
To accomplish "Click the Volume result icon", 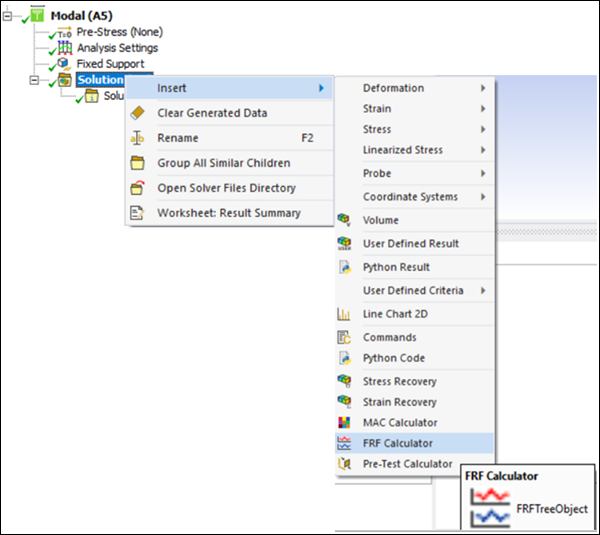I will (344, 220).
